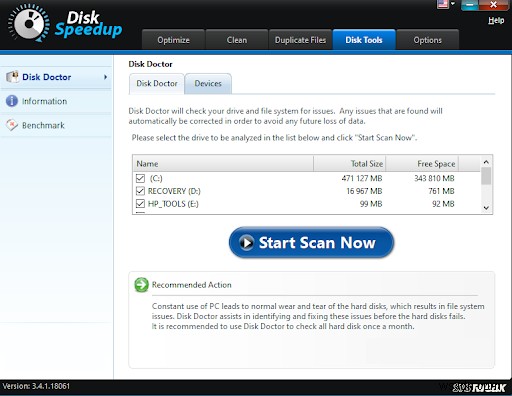This screenshot has width=512, height=396.
Task: Select the 99 MB total size cell
Action: pyautogui.click(x=371, y=204)
